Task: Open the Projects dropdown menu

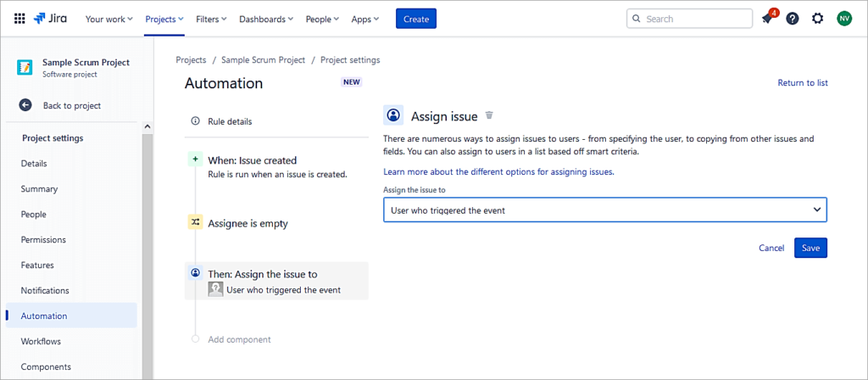Action: coord(164,19)
